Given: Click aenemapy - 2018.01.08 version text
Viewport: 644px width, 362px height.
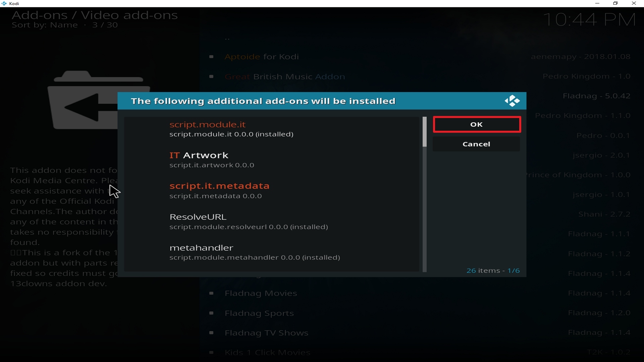Looking at the screenshot, I should (581, 57).
